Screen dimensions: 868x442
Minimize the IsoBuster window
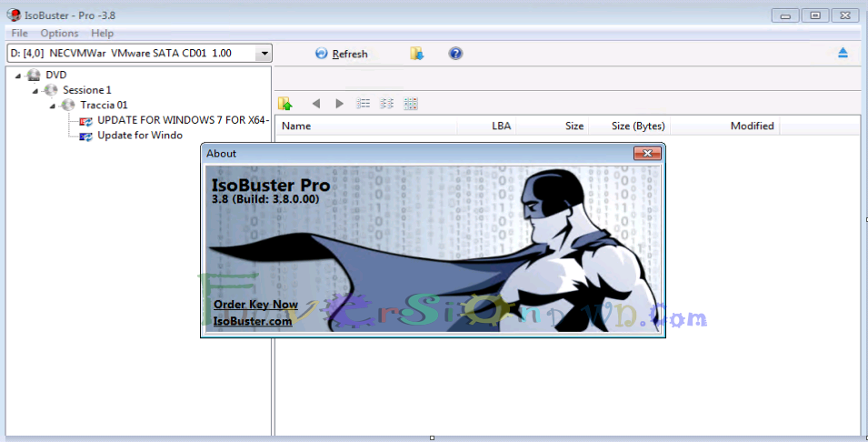click(785, 15)
